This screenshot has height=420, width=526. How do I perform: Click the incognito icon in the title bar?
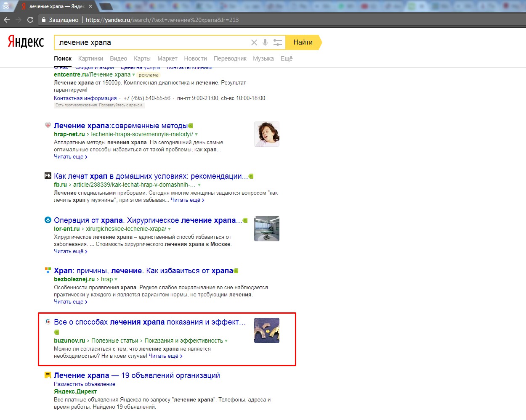(x=6, y=6)
